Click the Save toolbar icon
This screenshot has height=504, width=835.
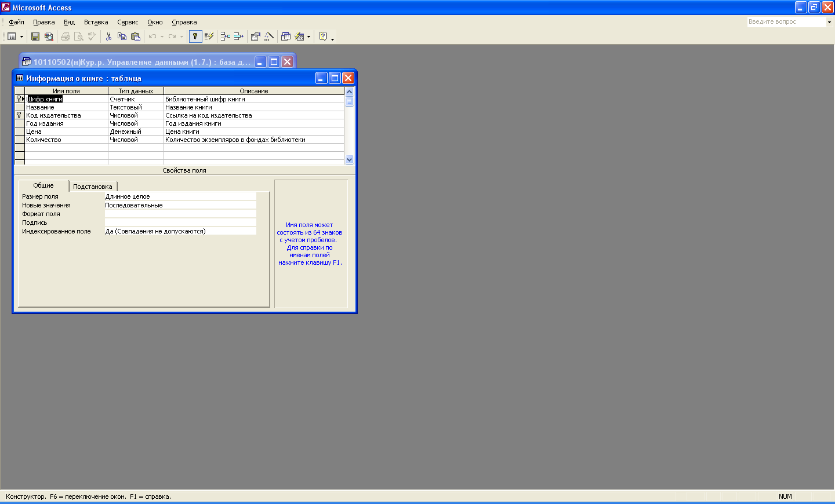(x=35, y=36)
